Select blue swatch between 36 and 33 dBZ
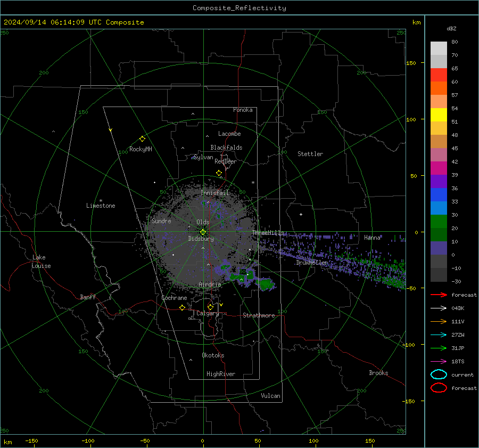479x448 pixels. (439, 194)
